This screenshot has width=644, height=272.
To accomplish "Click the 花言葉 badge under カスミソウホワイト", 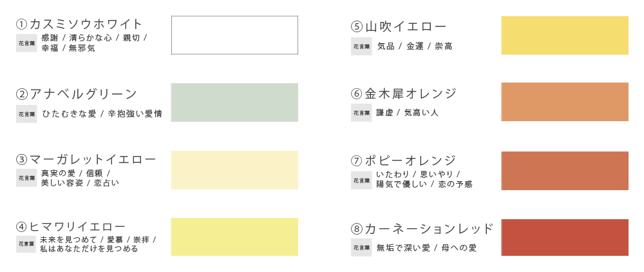I will point(26,43).
